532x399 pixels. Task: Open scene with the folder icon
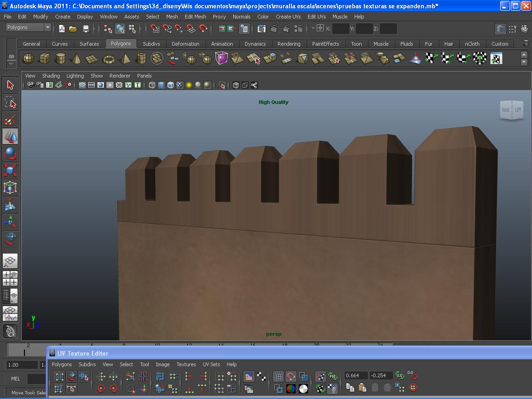73,29
